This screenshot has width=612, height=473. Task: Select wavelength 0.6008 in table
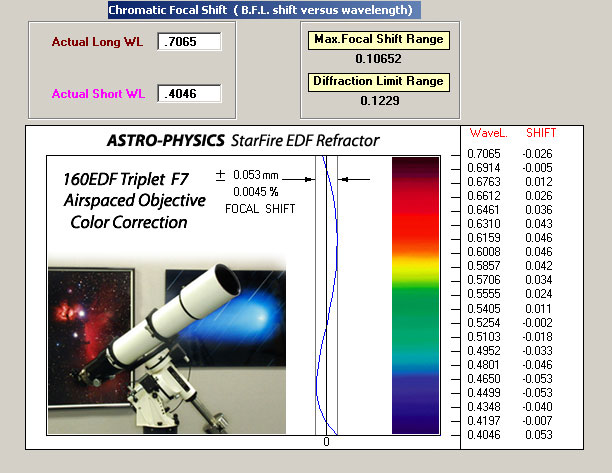point(484,252)
